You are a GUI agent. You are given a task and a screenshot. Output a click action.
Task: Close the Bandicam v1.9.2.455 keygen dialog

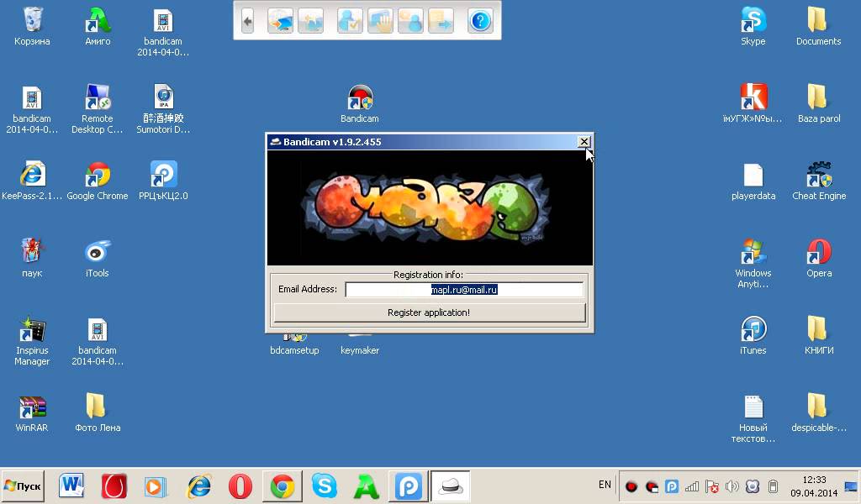[x=584, y=141]
